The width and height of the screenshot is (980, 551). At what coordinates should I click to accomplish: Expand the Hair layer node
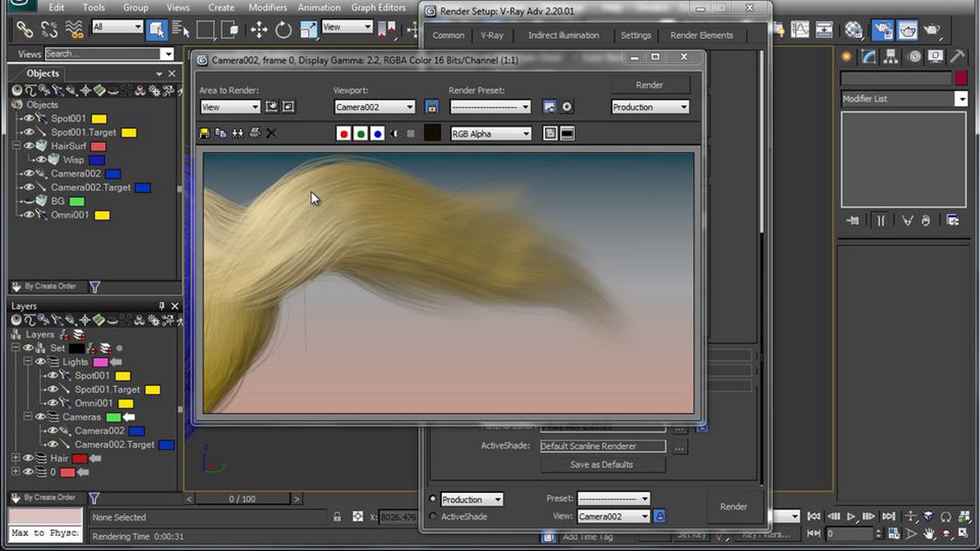click(16, 458)
